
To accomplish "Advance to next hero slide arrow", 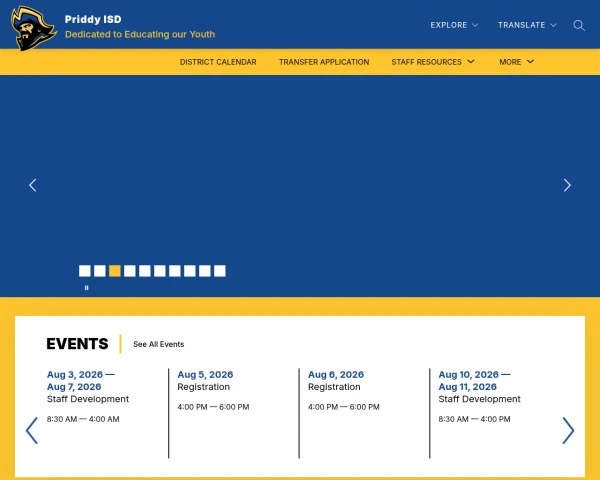I will tap(567, 185).
